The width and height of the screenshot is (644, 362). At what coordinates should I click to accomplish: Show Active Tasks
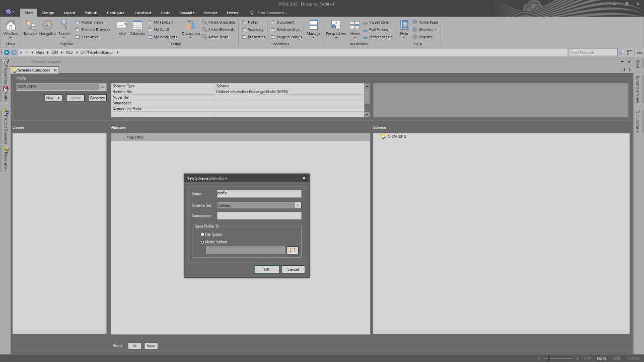coord(215,37)
